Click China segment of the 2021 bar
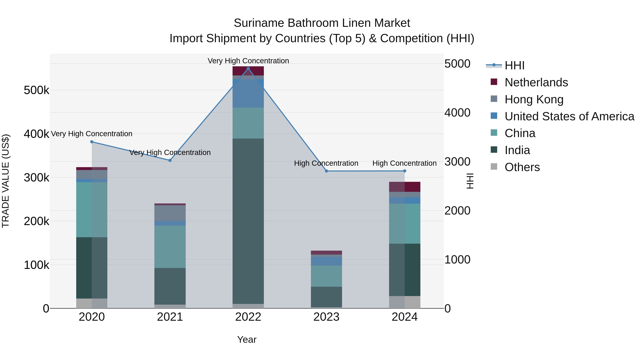This screenshot has width=644, height=362. click(x=170, y=247)
